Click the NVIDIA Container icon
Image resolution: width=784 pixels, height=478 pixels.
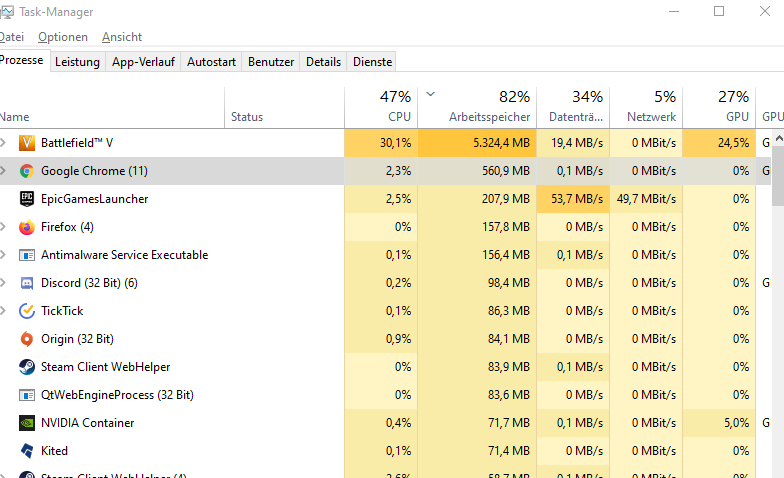[26, 423]
